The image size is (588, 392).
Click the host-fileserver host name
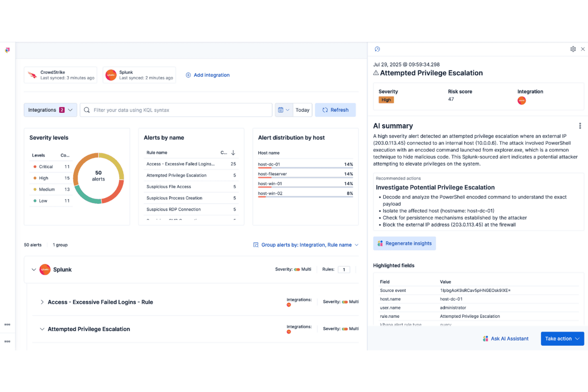coord(273,174)
